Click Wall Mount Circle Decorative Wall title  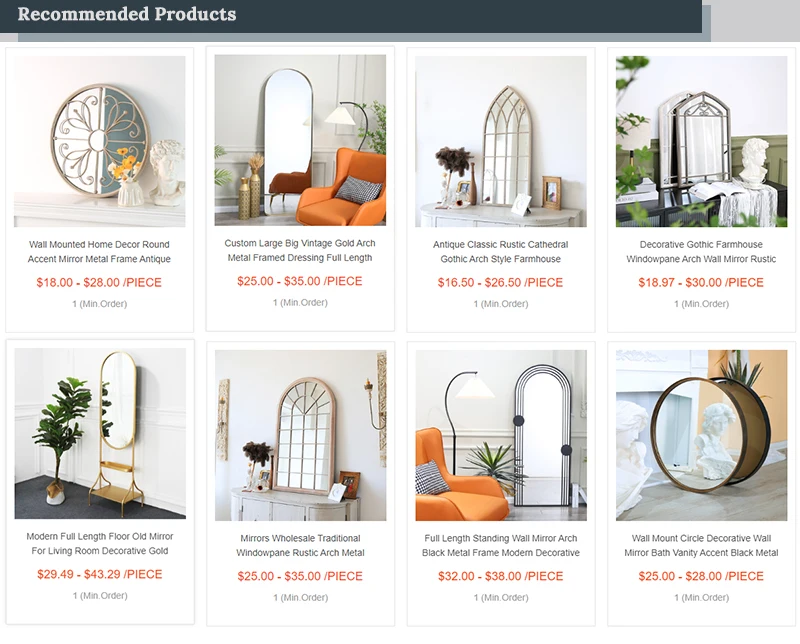pos(701,546)
